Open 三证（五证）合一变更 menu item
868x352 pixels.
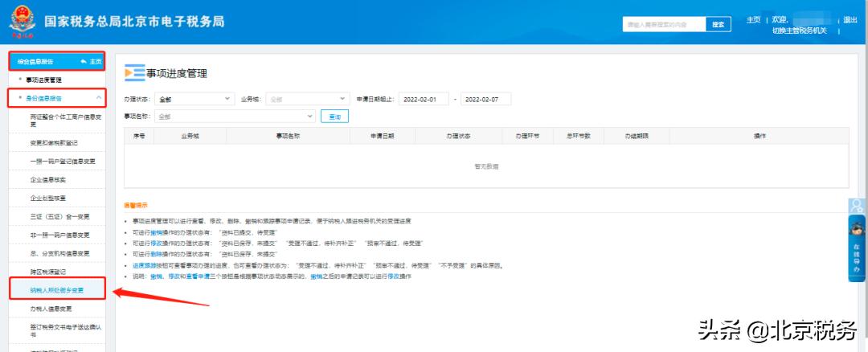[x=59, y=216]
